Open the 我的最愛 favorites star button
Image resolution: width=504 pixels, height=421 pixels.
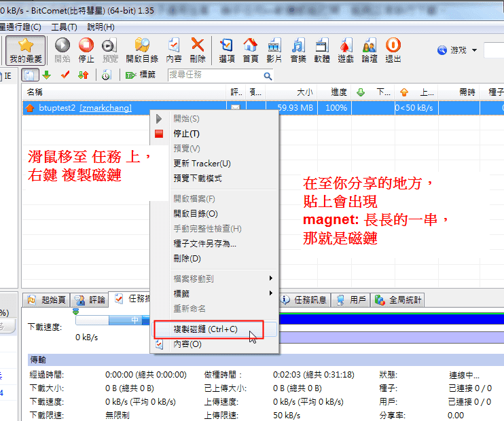(25, 50)
